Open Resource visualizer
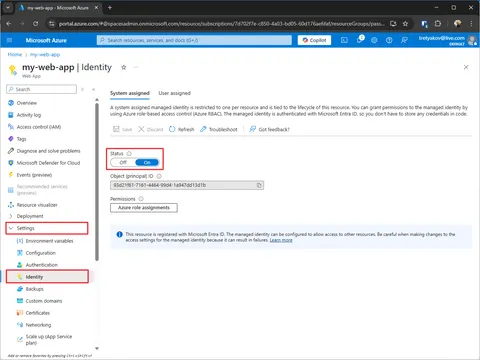 click(37, 205)
